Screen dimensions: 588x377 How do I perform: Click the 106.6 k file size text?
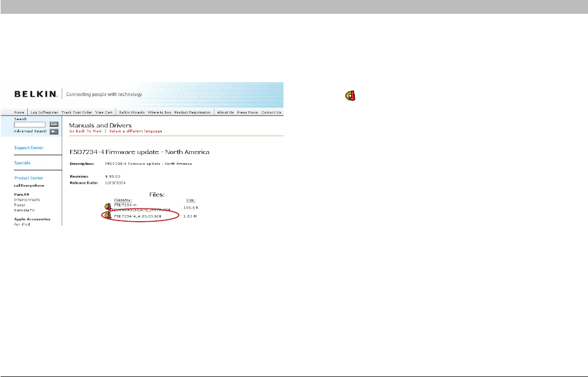190,208
